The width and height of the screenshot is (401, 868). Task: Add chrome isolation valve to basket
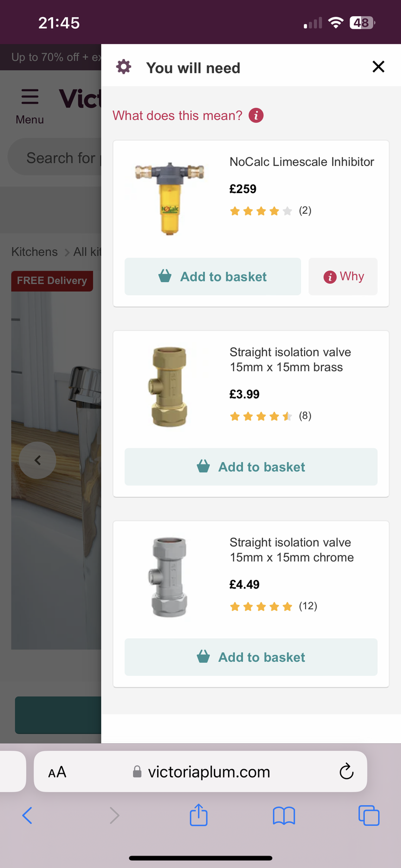[x=251, y=657]
